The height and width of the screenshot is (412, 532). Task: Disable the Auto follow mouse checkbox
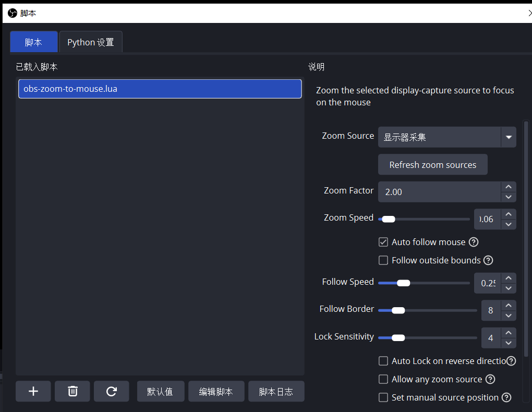pyautogui.click(x=383, y=242)
